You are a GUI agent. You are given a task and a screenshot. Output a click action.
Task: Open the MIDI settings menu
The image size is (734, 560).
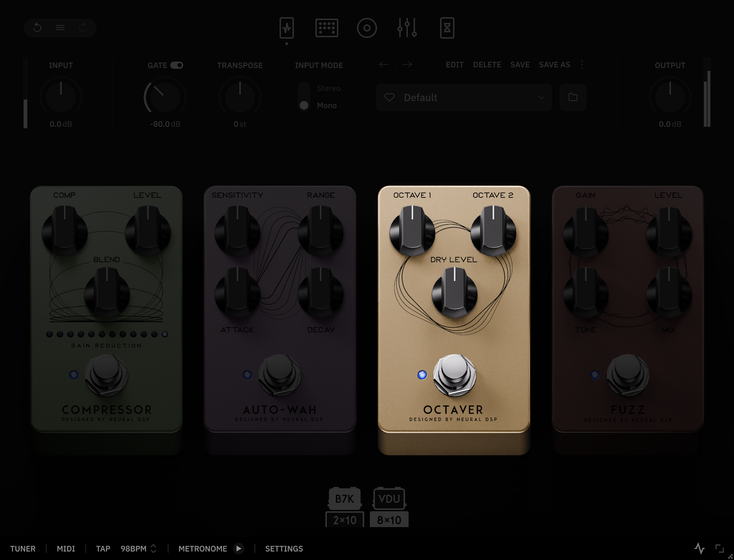click(x=66, y=549)
